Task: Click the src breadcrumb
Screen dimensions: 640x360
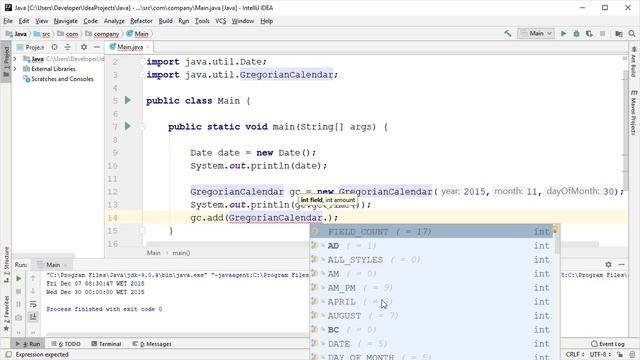Action: (42, 34)
